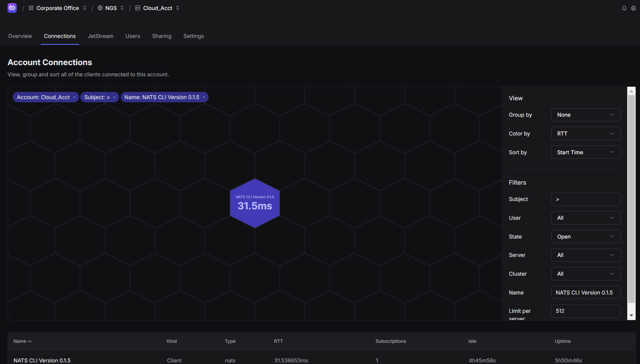This screenshot has height=364, width=640.
Task: Select the Connections tab
Action: pos(60,36)
